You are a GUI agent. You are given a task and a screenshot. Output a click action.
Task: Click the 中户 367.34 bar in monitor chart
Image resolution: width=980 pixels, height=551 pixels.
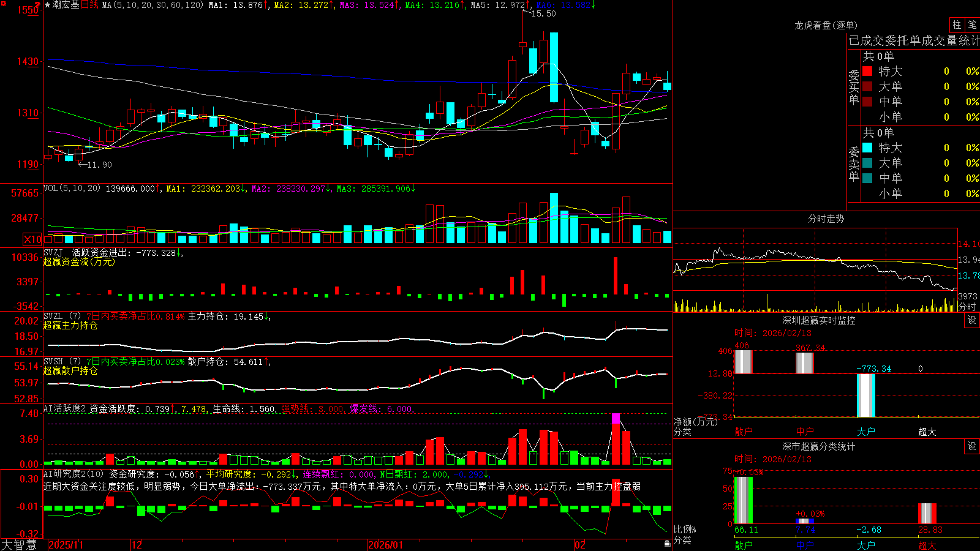[x=805, y=363]
